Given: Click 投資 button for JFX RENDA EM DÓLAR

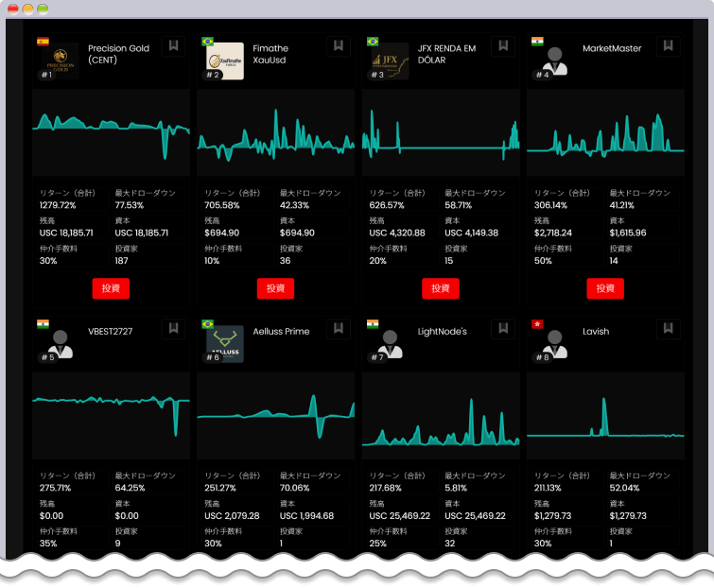Looking at the screenshot, I should [441, 288].
